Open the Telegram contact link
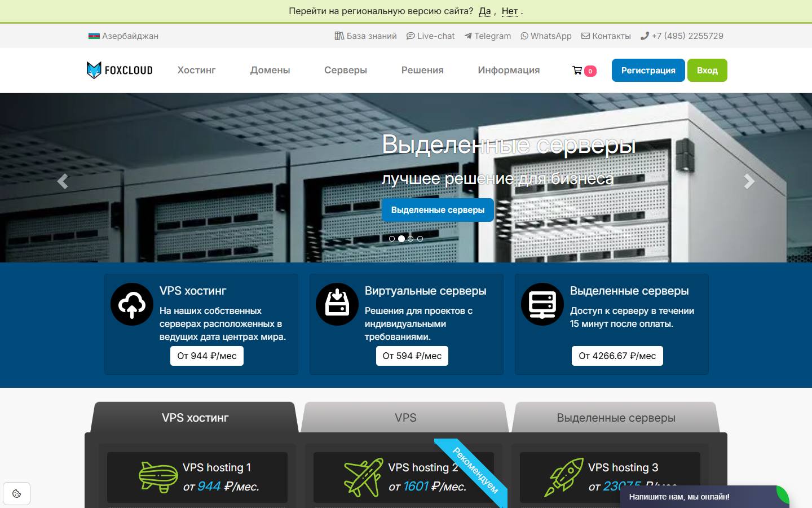812x508 pixels. (488, 36)
